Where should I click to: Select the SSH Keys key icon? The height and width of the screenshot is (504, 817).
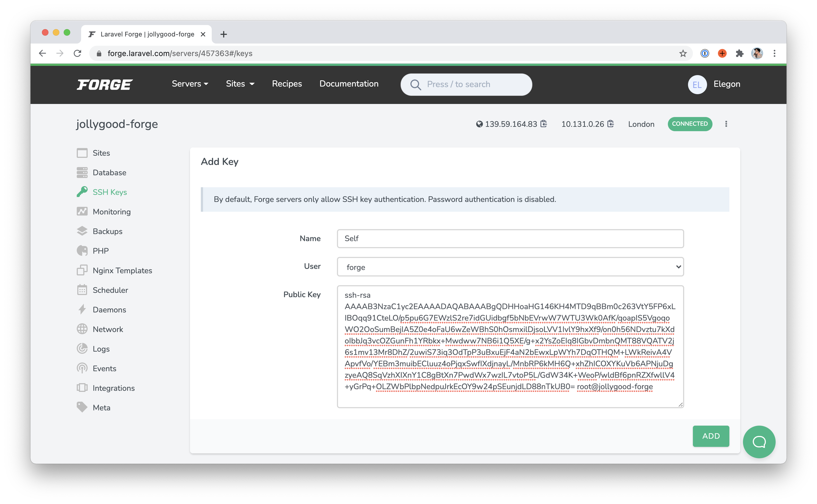[82, 192]
